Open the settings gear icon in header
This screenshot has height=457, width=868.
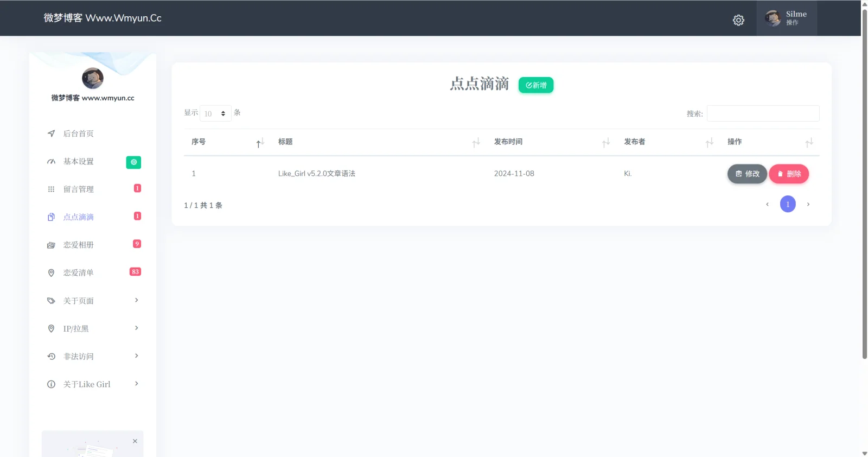[738, 20]
